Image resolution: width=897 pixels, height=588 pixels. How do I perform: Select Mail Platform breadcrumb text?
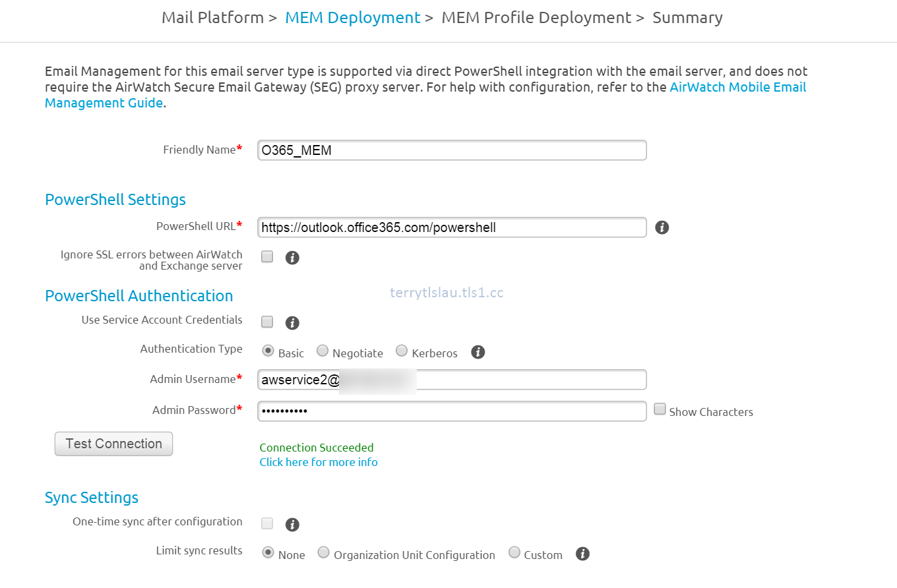click(x=212, y=18)
